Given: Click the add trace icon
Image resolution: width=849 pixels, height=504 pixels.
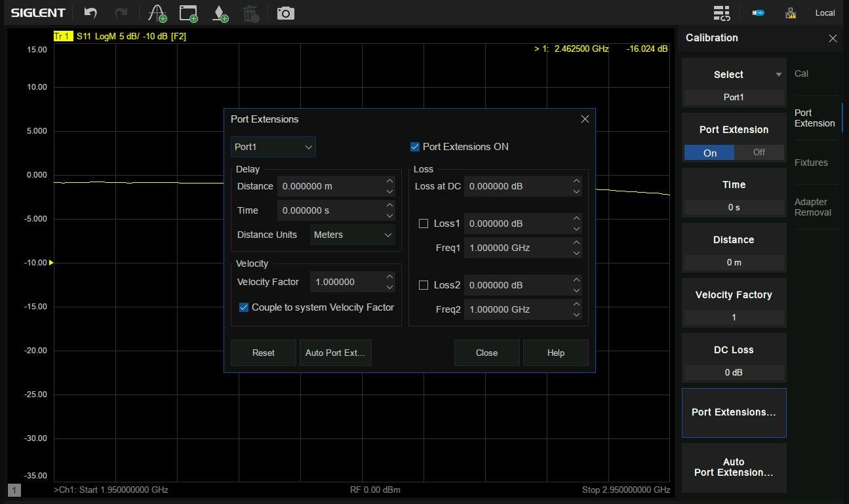Looking at the screenshot, I should point(157,12).
